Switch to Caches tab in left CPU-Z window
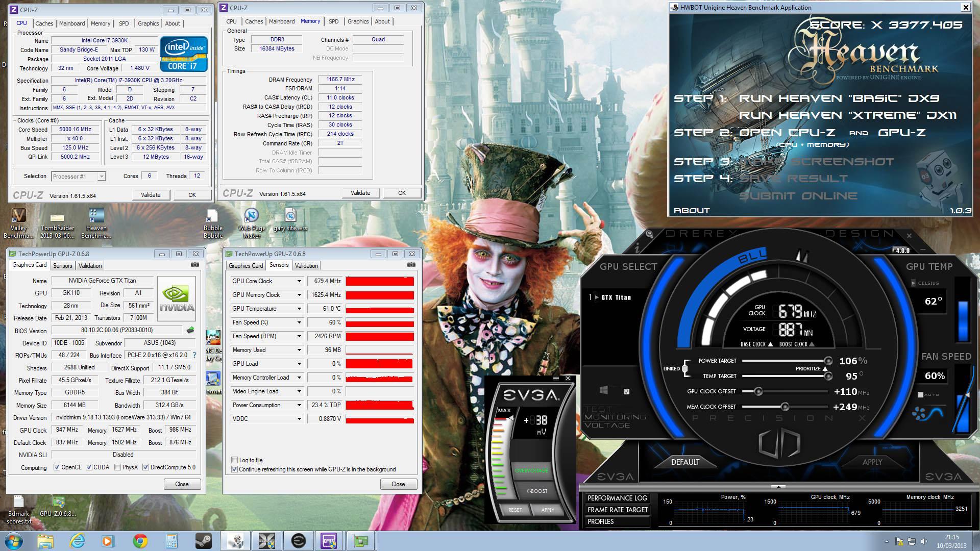The image size is (980, 551). [x=44, y=23]
